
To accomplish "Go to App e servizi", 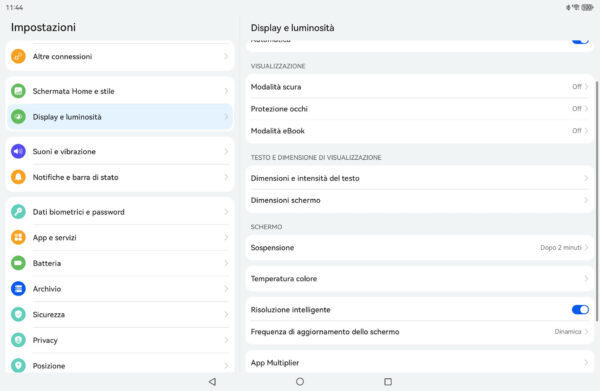I will 120,237.
